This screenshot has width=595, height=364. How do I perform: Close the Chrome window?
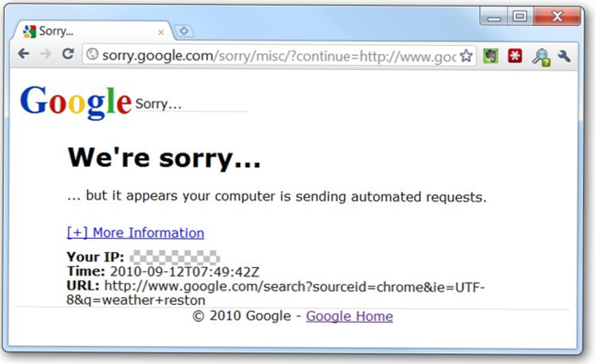click(x=557, y=17)
